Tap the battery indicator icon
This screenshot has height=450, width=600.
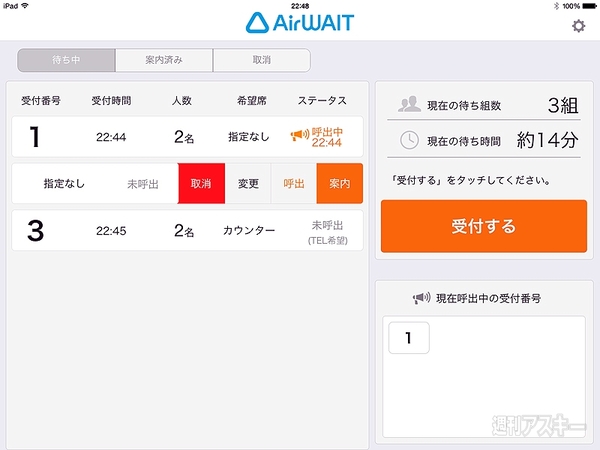589,6
